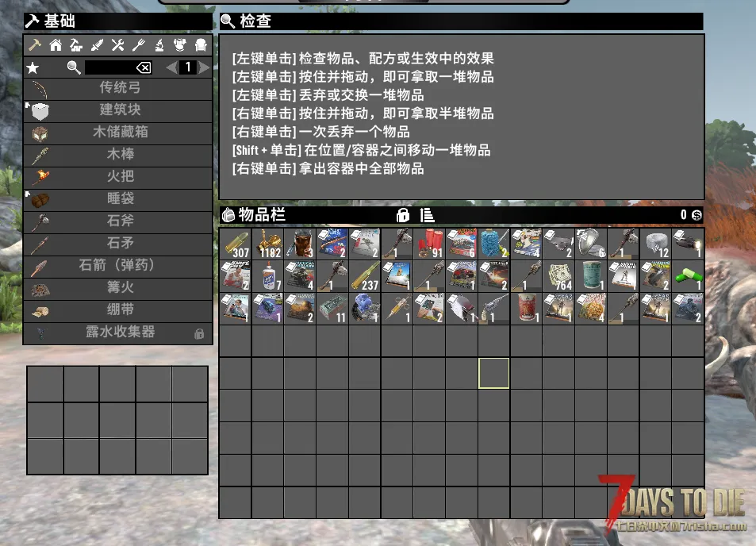Toggle the favorites star filter
The width and height of the screenshot is (756, 546).
coord(33,67)
